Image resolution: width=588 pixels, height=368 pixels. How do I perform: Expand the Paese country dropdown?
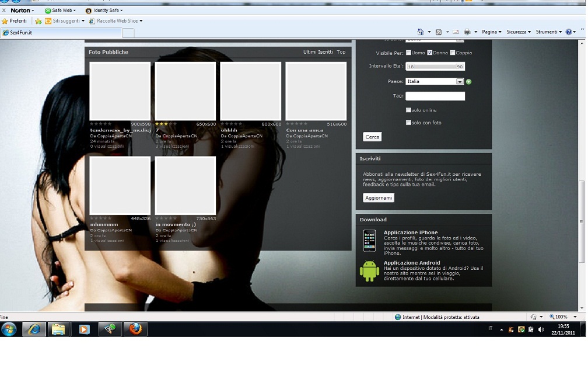pos(460,82)
